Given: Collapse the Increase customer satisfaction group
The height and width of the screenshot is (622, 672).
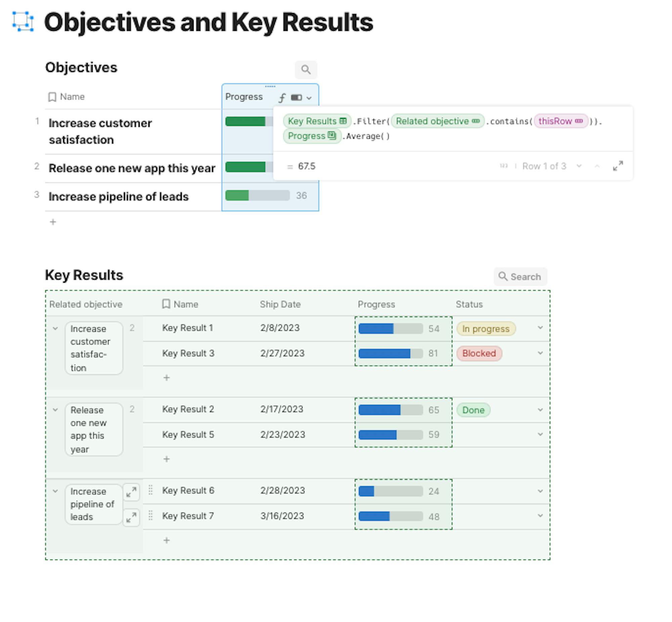Looking at the screenshot, I should point(55,328).
